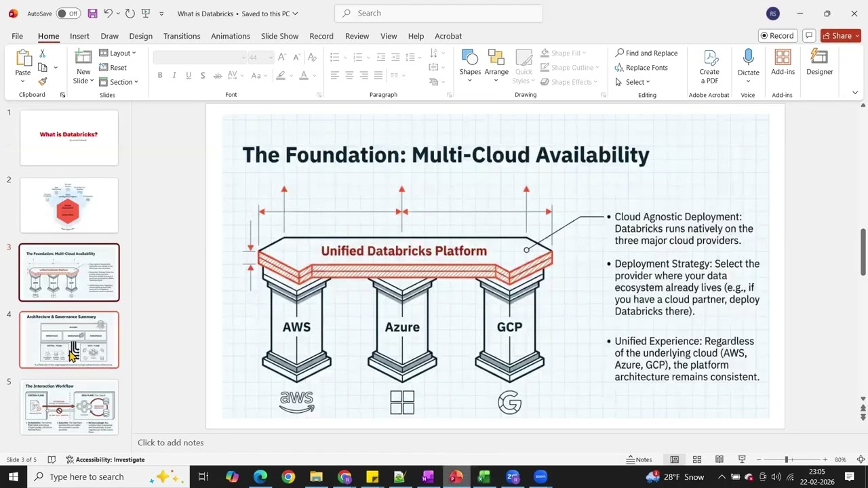Reset the slide layout

tap(113, 67)
